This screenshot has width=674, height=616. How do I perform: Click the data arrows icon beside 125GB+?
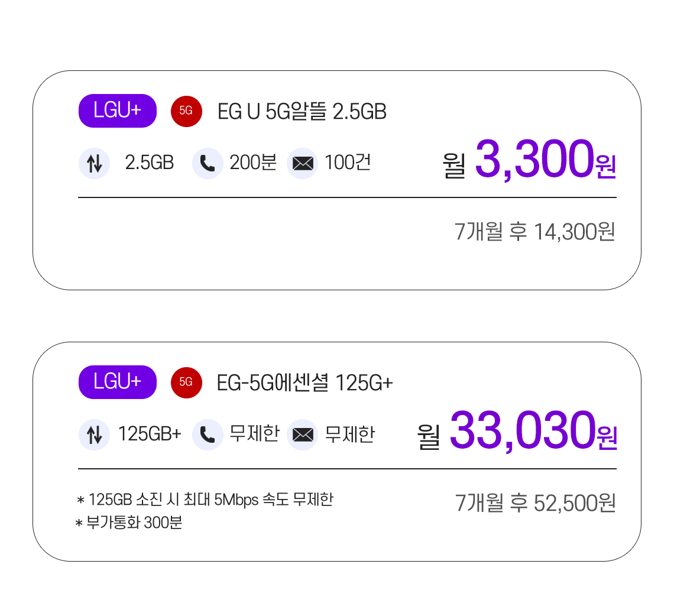click(x=94, y=435)
